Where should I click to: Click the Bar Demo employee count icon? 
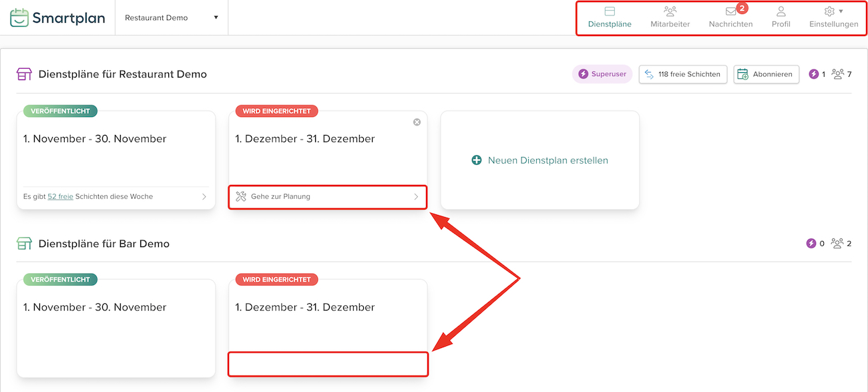[837, 243]
